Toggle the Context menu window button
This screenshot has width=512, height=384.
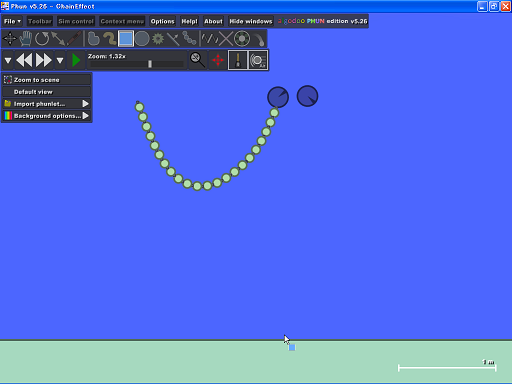coord(122,21)
